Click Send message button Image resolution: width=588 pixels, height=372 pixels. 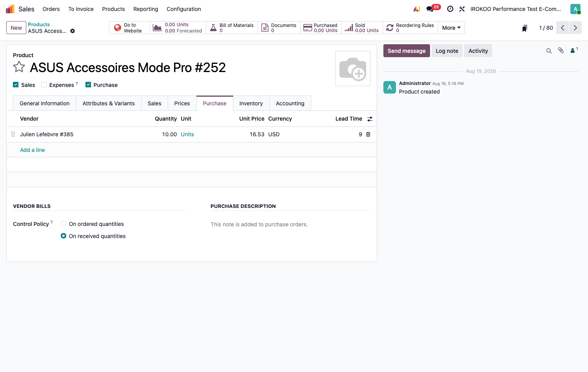[x=407, y=51]
